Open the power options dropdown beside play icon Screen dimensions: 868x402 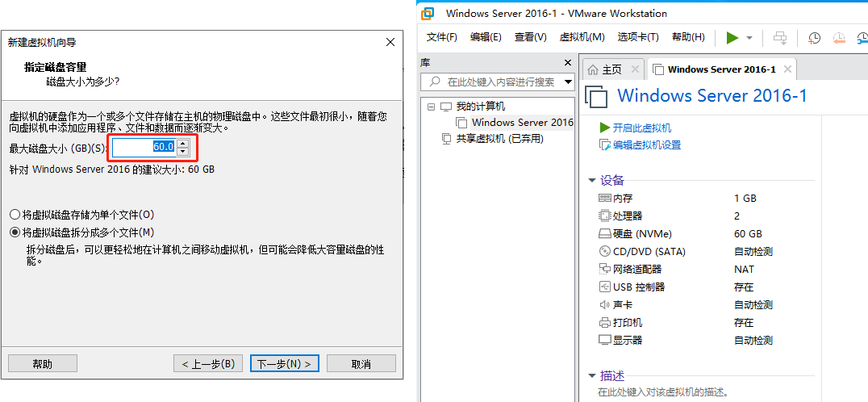(749, 38)
